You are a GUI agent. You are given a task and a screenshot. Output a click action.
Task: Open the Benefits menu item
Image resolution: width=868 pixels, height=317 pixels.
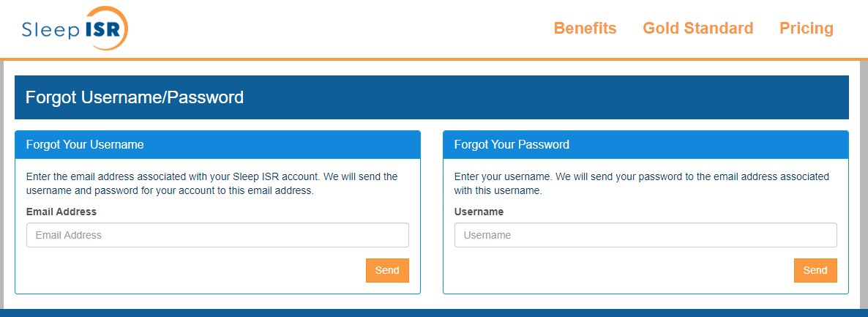point(585,29)
